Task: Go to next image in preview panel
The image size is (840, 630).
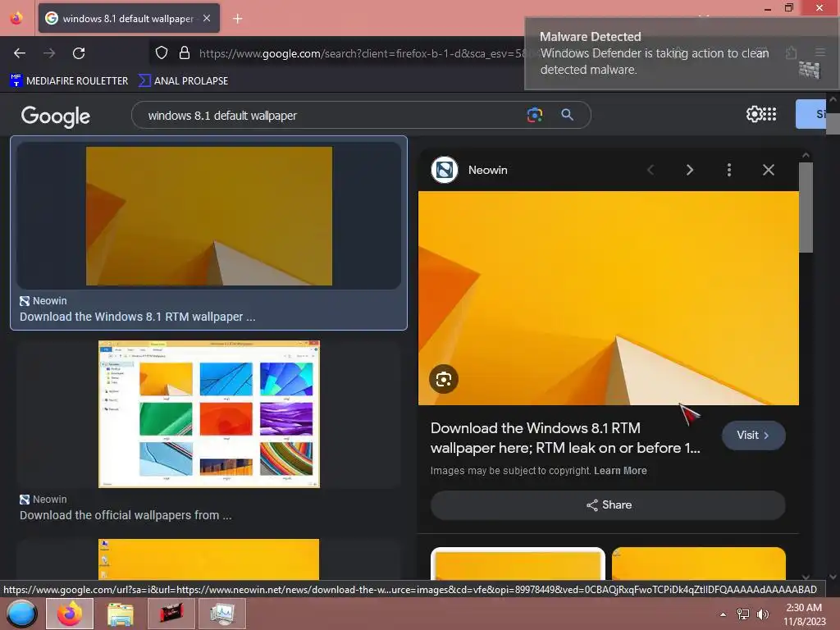Action: pyautogui.click(x=690, y=170)
